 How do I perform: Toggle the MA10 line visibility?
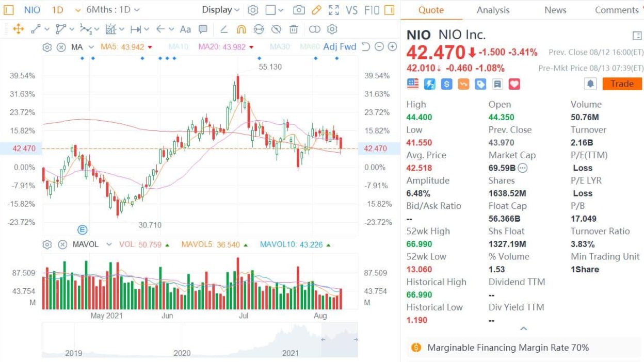(x=179, y=47)
